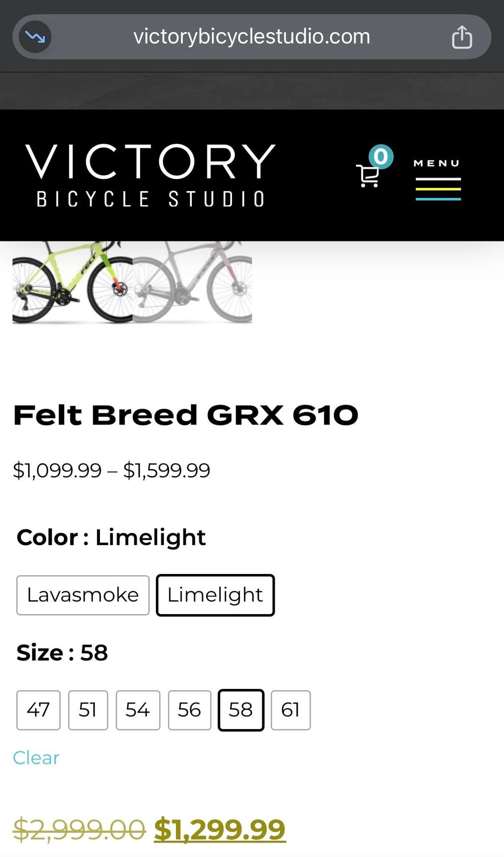Tap the blue arrow icon in address bar
The width and height of the screenshot is (504, 857).
click(35, 36)
